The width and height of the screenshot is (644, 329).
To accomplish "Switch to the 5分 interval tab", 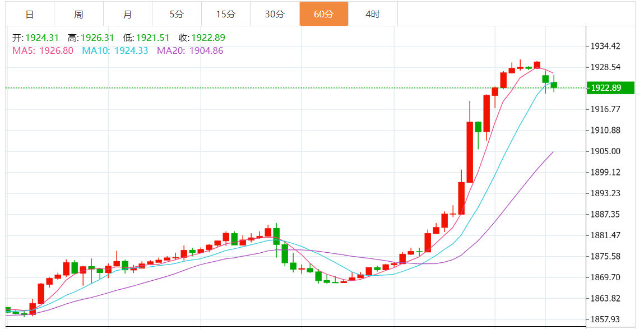I will click(177, 14).
